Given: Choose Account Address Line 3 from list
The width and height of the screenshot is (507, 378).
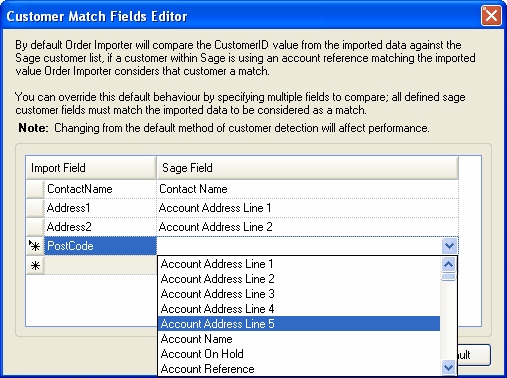Looking at the screenshot, I should pos(299,294).
